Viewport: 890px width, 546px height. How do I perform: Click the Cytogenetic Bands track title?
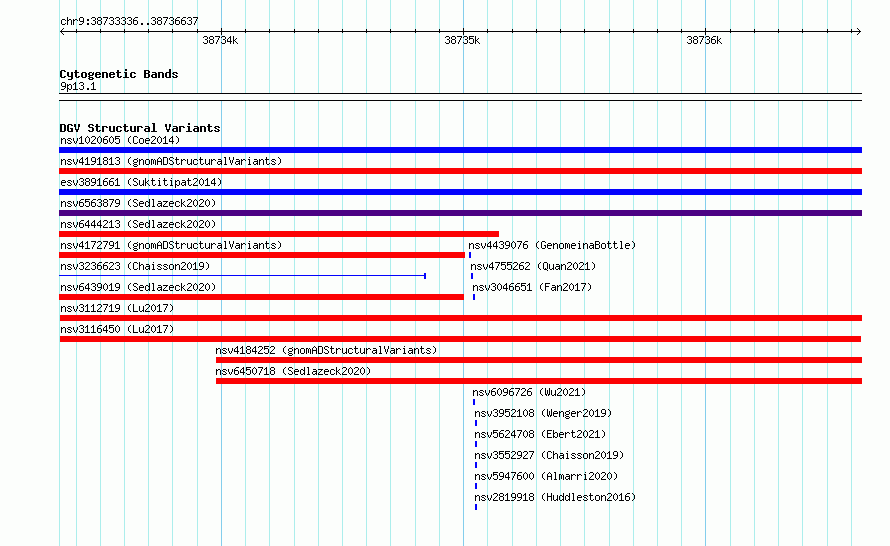(119, 74)
